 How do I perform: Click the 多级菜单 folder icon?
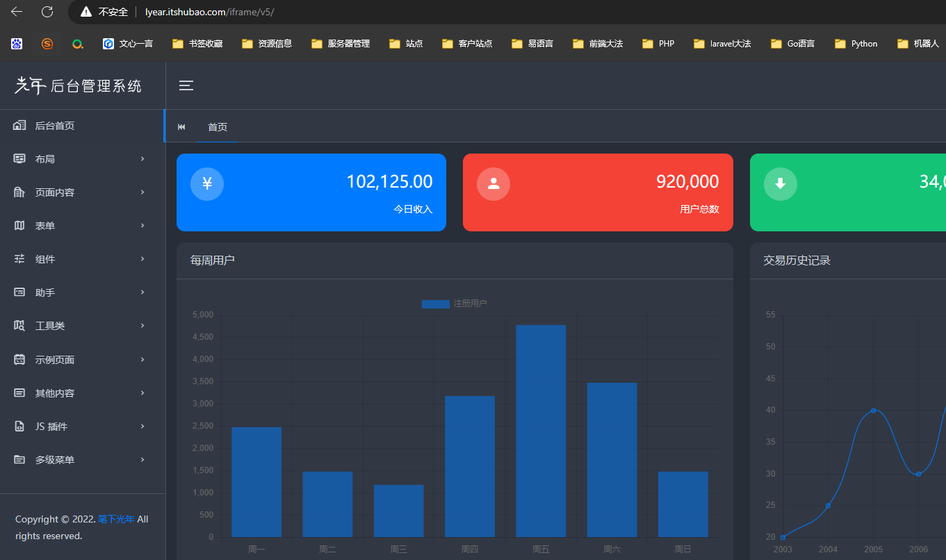click(x=19, y=459)
